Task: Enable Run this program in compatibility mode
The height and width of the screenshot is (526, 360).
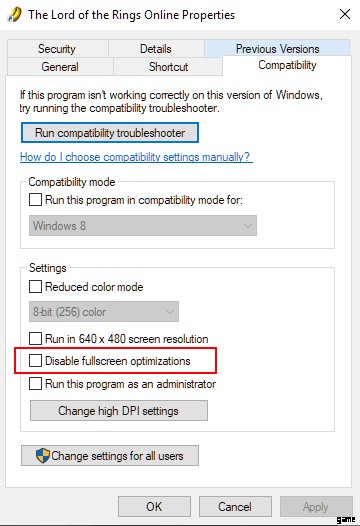Action: coord(35,200)
